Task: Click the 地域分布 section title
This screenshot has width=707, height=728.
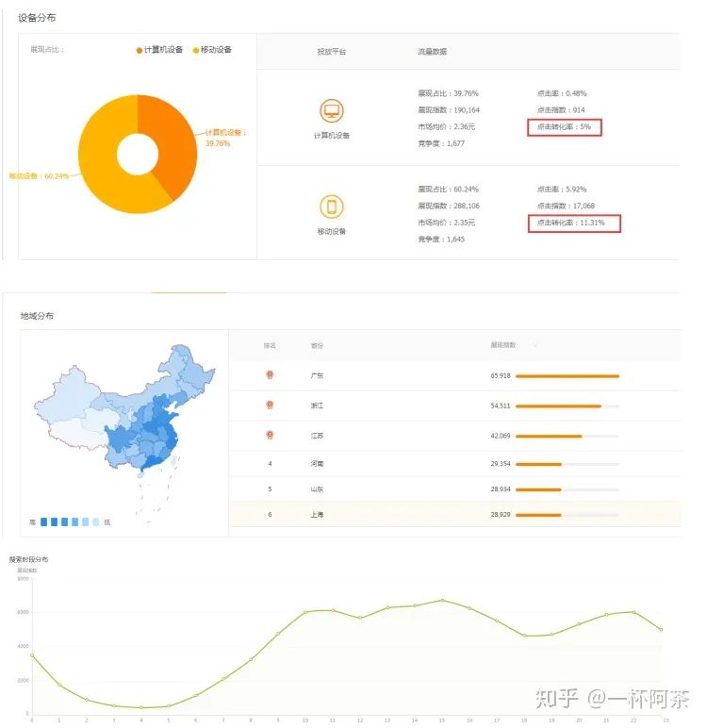Action: pyautogui.click(x=37, y=316)
